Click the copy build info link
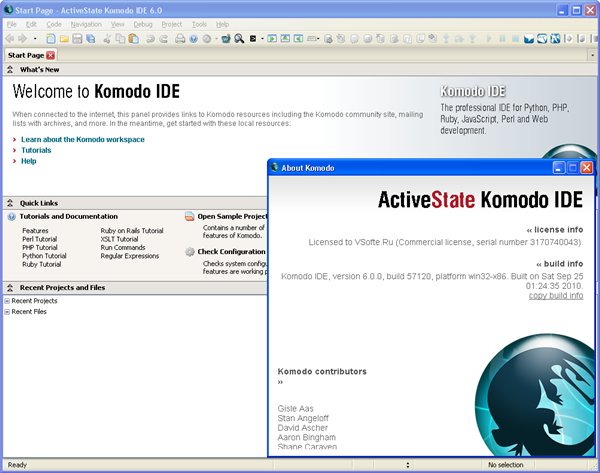Viewport: 600px width, 473px height. click(x=556, y=296)
